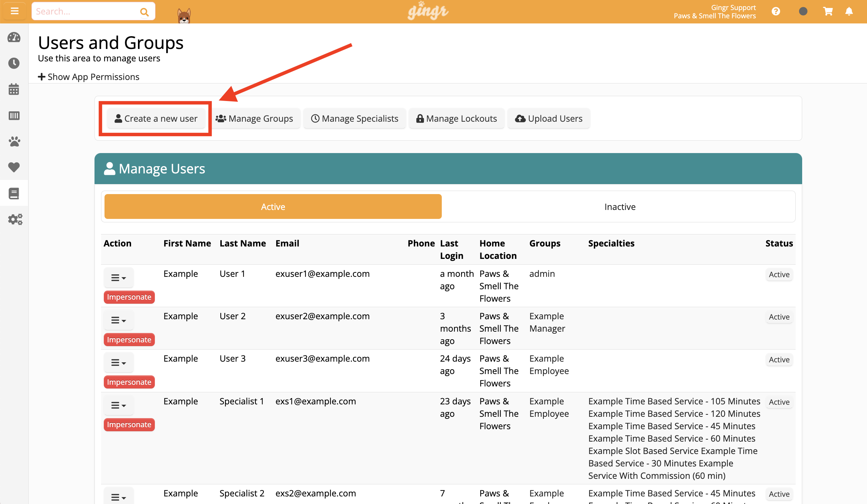Open the heart sidebar icon
The image size is (867, 504).
pyautogui.click(x=14, y=167)
